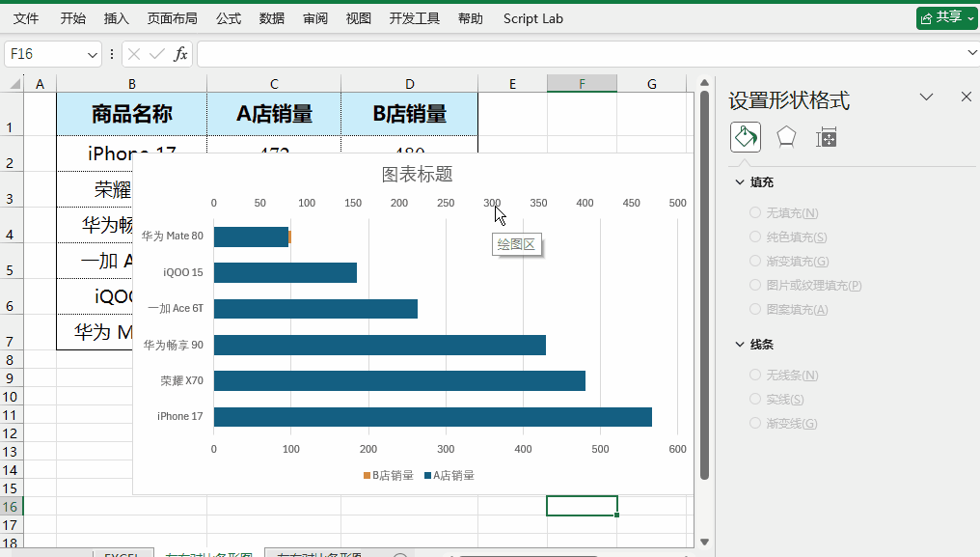This screenshot has height=557, width=980.
Task: Open the 共享 button dropdown arrow
Action: click(970, 18)
